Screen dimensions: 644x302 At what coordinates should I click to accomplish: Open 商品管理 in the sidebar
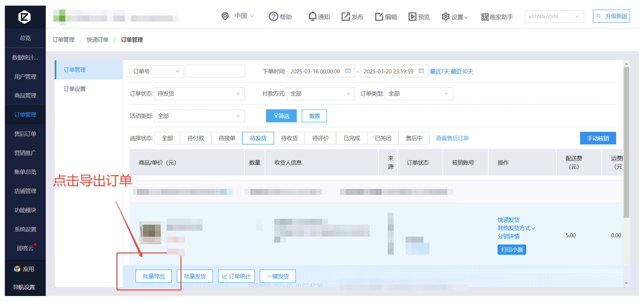pyautogui.click(x=25, y=96)
